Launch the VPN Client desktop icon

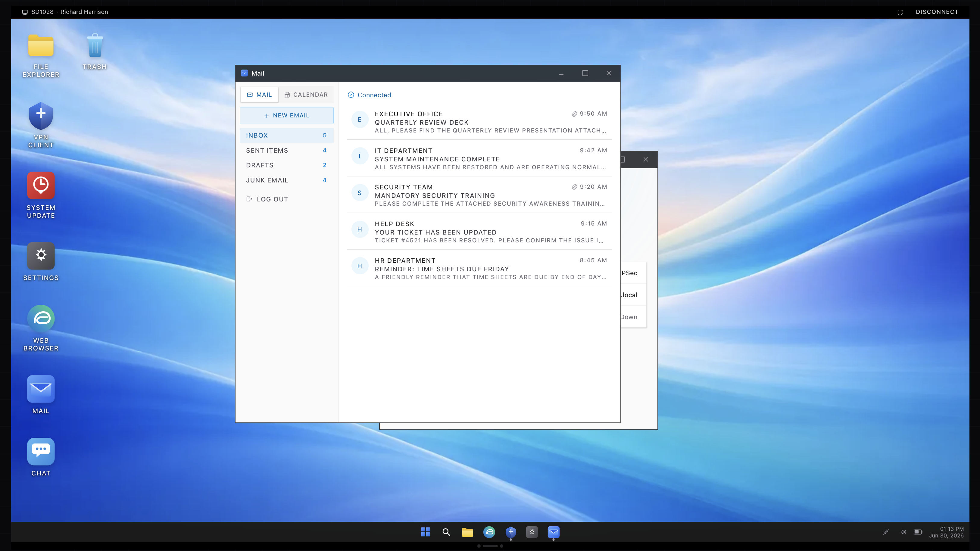coord(41,125)
